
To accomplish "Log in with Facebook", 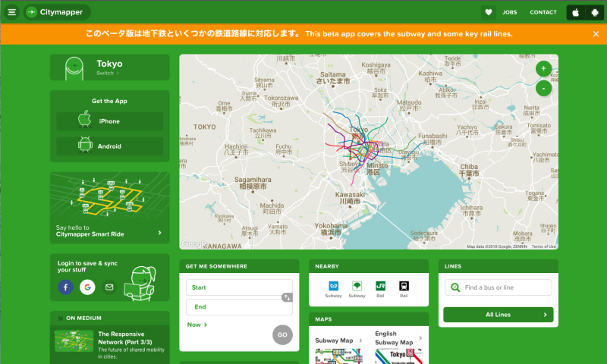I will pos(66,287).
